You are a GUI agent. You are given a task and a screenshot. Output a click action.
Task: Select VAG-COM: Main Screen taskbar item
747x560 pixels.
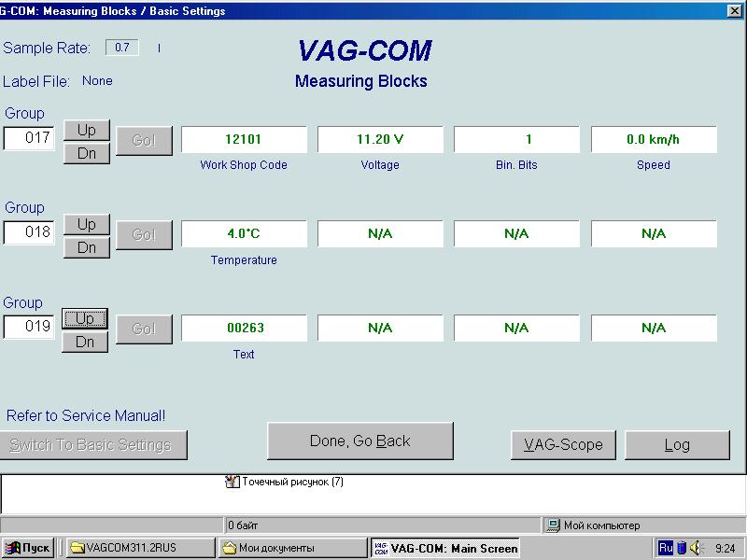(444, 548)
